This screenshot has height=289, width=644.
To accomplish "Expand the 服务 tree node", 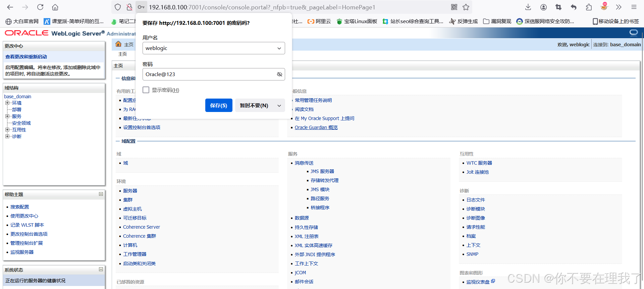I will coord(7,116).
